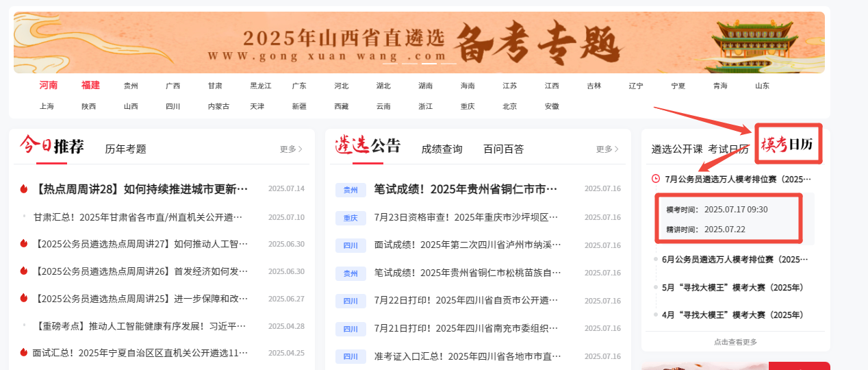Click the 贵州 tag beside 笔试成绩 铜仁市 headline
The width and height of the screenshot is (868, 370).
pyautogui.click(x=350, y=190)
